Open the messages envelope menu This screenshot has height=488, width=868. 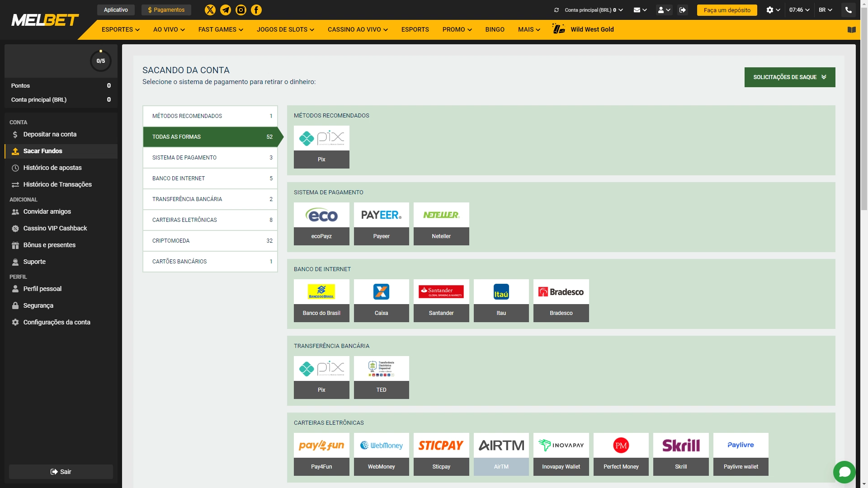coord(640,10)
